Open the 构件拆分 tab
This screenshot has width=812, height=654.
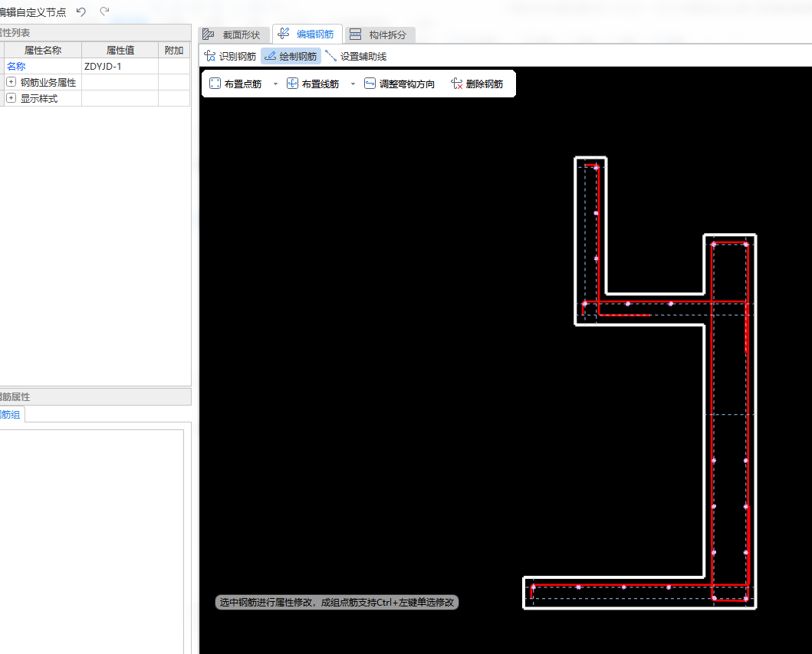pyautogui.click(x=380, y=35)
